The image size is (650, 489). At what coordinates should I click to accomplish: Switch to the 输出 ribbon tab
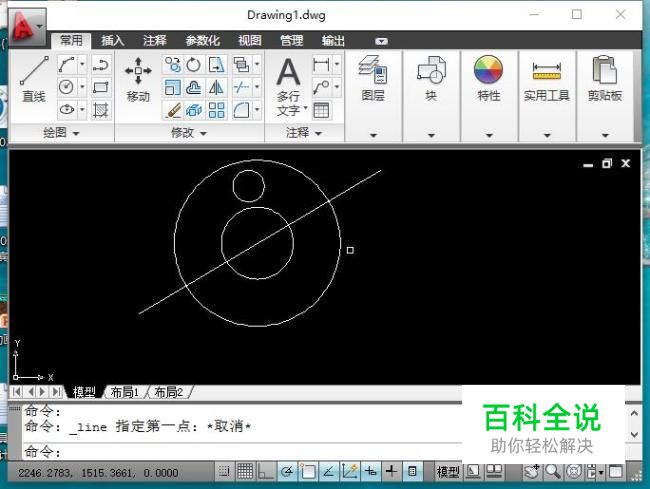tap(333, 41)
